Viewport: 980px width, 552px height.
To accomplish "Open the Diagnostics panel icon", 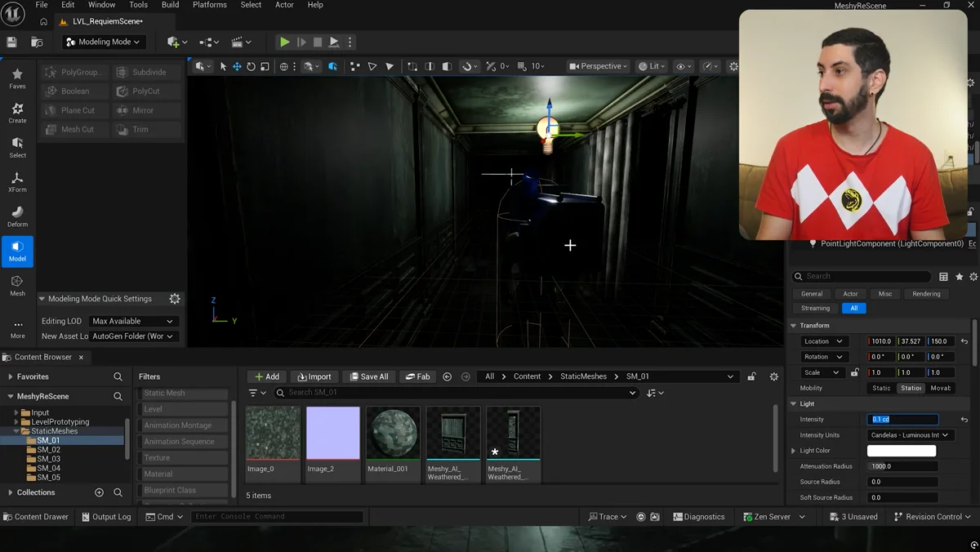I will coord(677,516).
